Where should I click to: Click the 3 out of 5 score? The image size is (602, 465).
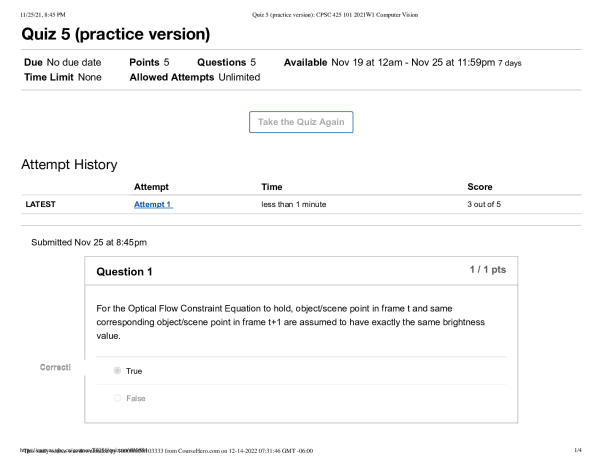click(484, 204)
